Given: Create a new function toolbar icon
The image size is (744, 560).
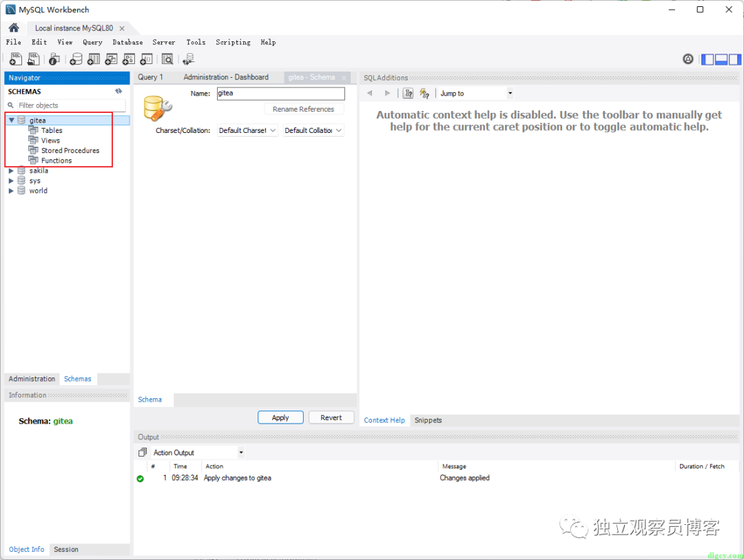Looking at the screenshot, I should click(x=146, y=59).
